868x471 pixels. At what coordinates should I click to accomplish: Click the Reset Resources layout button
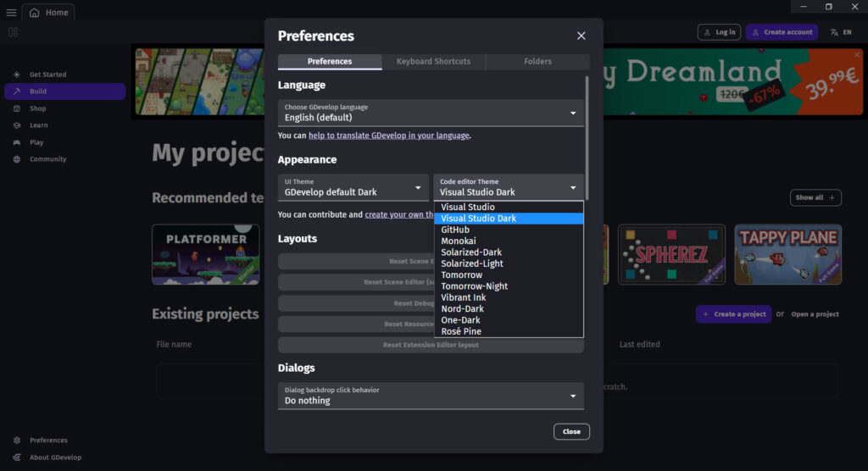[x=356, y=324]
